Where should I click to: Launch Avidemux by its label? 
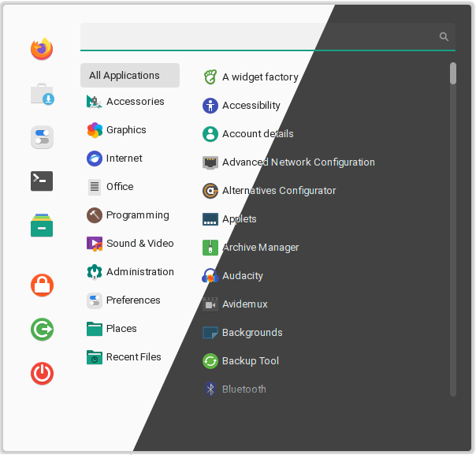pyautogui.click(x=245, y=304)
